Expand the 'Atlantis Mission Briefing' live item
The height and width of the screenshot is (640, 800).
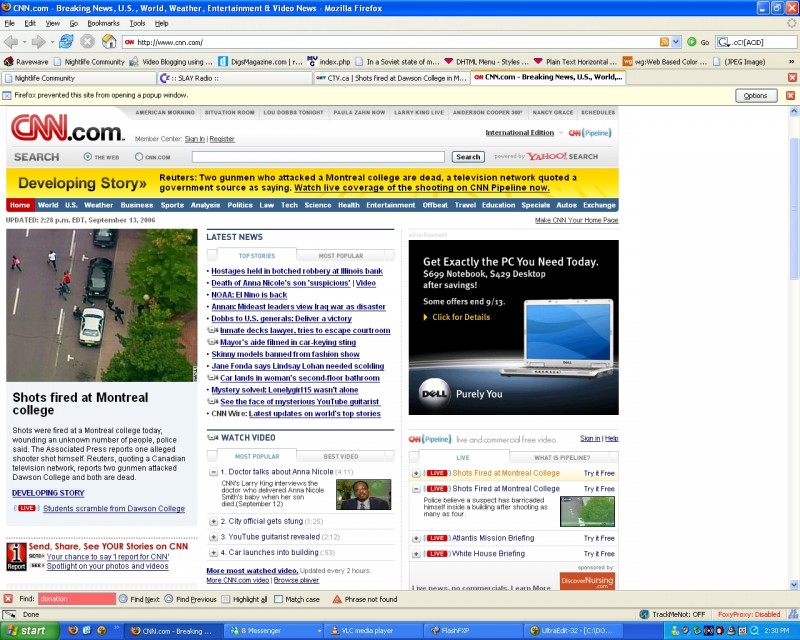pyautogui.click(x=416, y=538)
